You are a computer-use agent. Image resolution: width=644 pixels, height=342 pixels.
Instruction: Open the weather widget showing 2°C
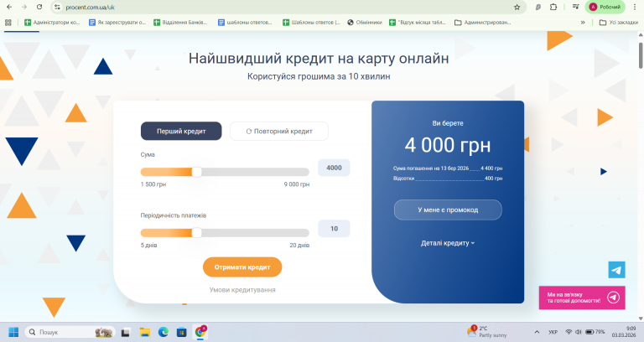[x=486, y=332]
